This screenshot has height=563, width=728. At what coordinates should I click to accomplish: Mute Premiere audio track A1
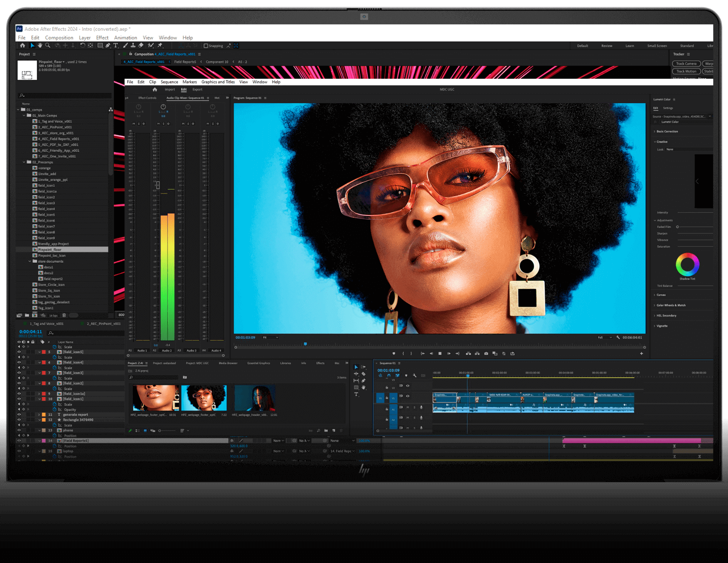point(408,407)
